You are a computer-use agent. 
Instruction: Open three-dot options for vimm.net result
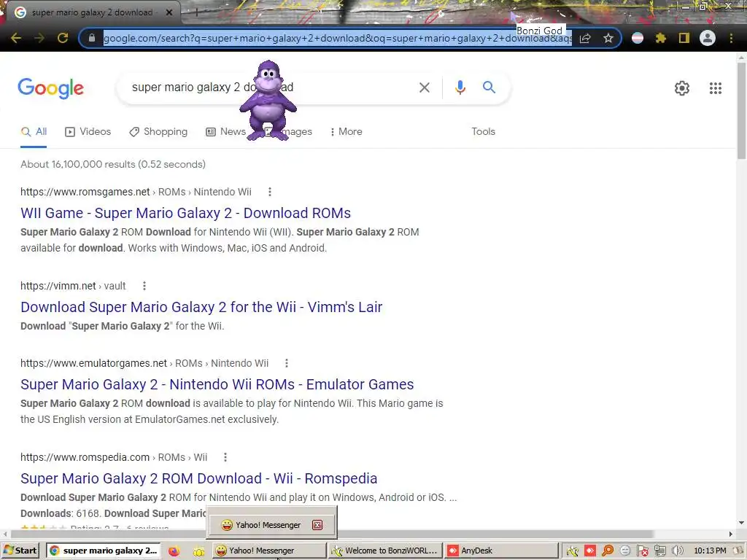(144, 286)
